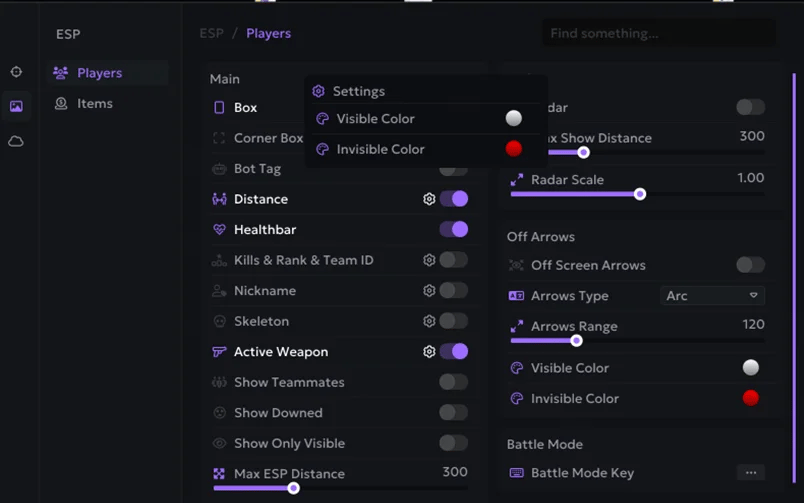Click the Skeleton settings gear icon
804x503 pixels.
(x=429, y=321)
